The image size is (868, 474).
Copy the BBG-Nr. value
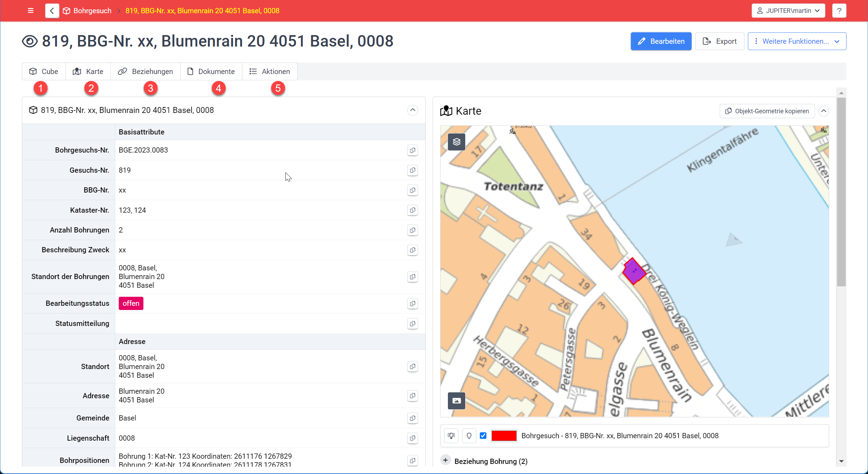412,190
